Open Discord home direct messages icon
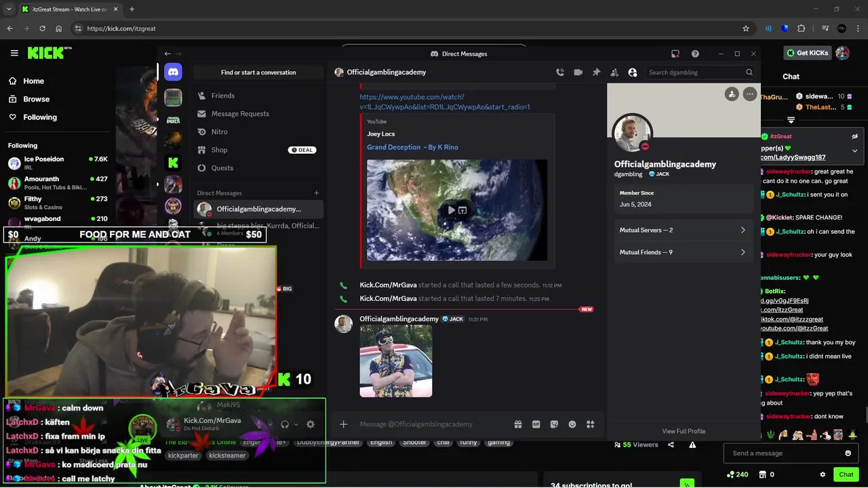Image resolution: width=868 pixels, height=488 pixels. 173,72
